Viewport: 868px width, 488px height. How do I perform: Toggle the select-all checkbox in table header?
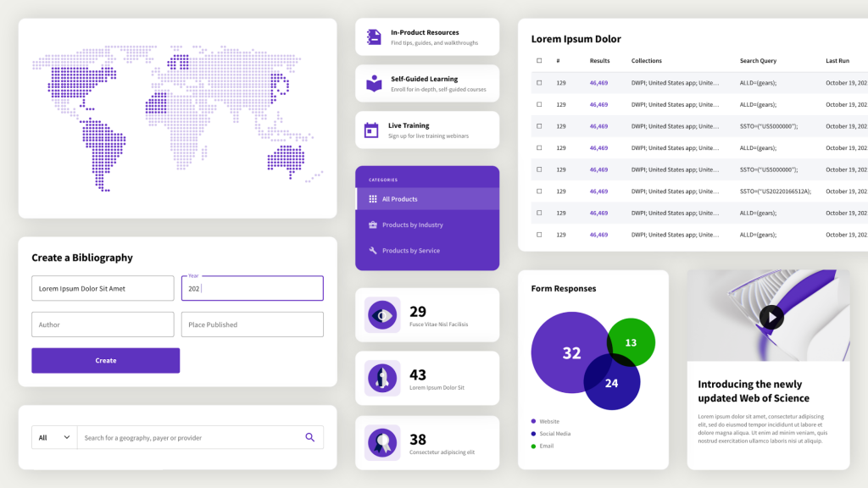coord(539,61)
